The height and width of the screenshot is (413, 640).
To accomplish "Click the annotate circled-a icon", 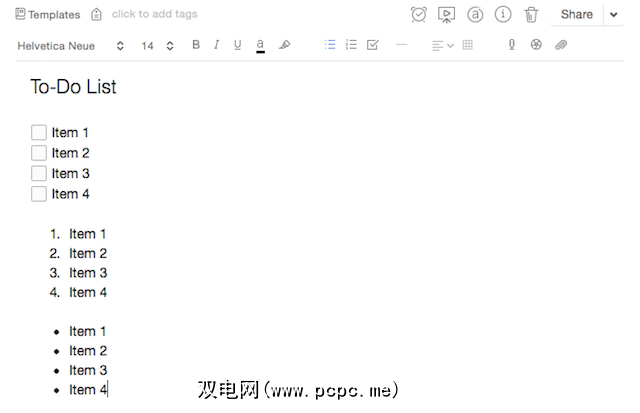I will point(475,15).
